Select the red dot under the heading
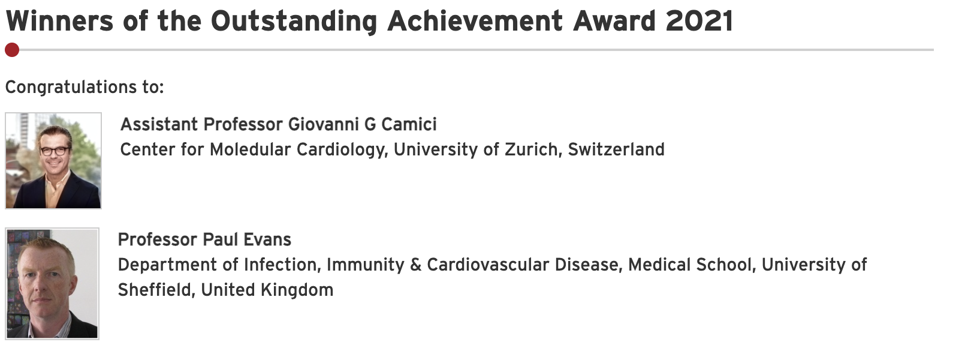The width and height of the screenshot is (980, 342). (12, 50)
